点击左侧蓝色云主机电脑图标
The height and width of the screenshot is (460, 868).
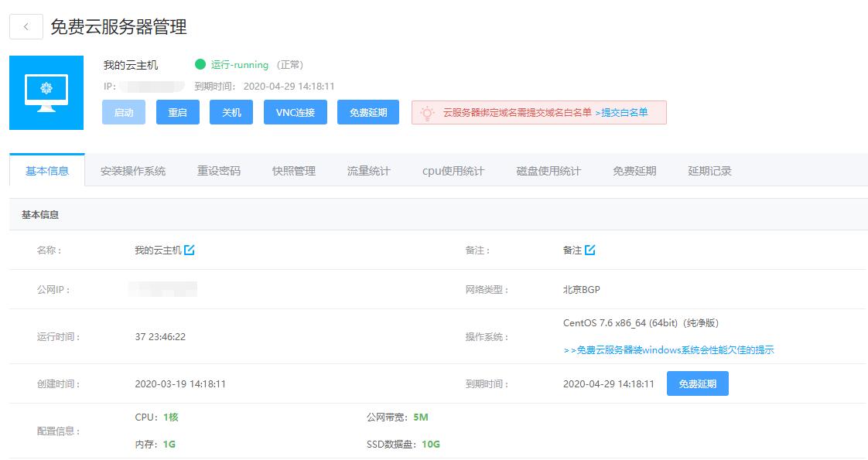coord(46,91)
